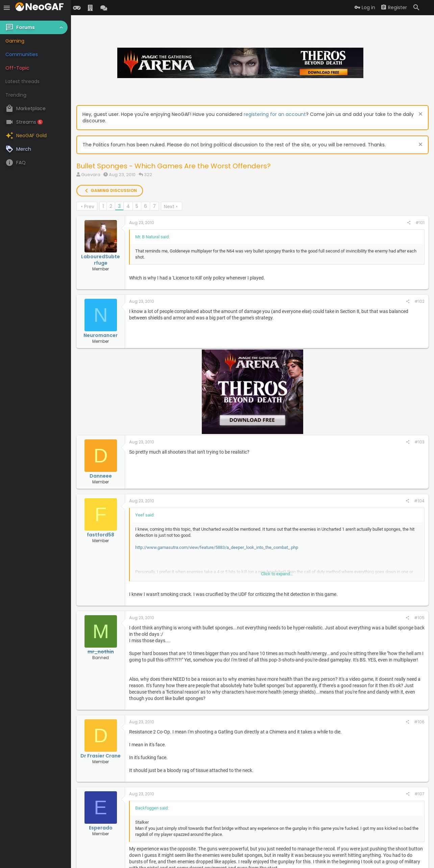This screenshot has height=868, width=434.
Task: Open post number #107 permalink
Action: coord(419,794)
